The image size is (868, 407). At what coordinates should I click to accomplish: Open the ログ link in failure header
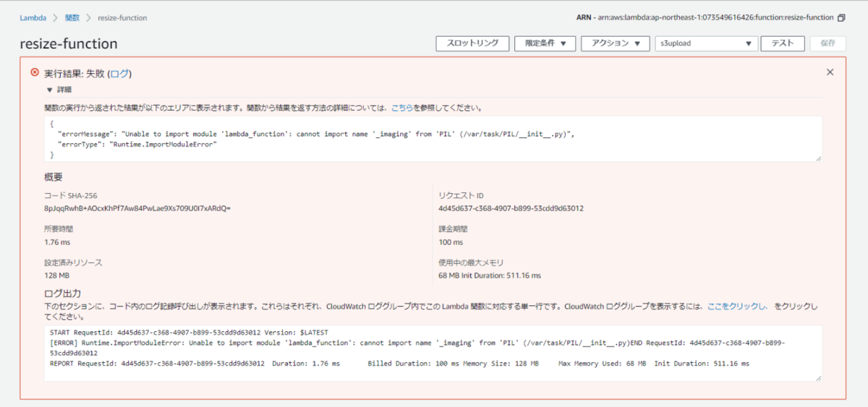119,73
